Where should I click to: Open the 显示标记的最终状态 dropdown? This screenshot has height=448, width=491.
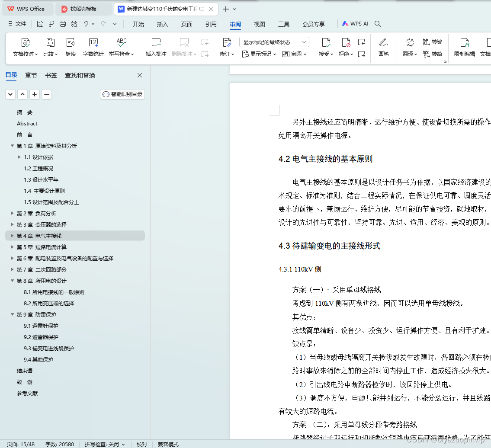(x=274, y=42)
